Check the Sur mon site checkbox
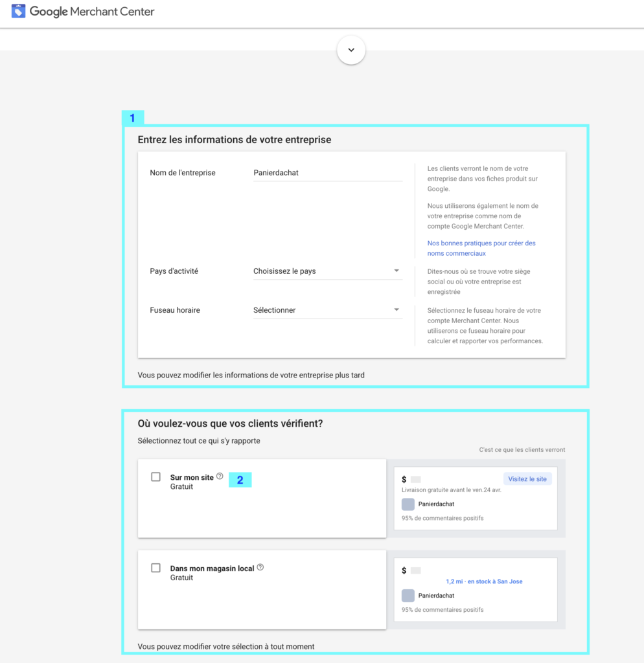644x663 pixels. (155, 477)
